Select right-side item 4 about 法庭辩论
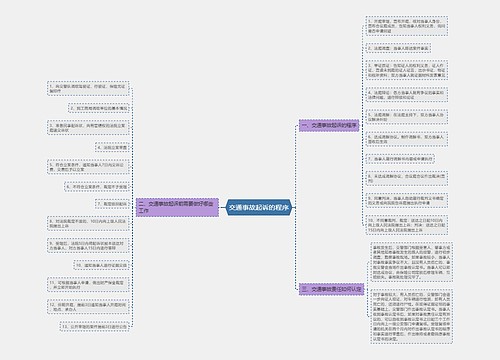Image resolution: width=500 pixels, height=360 pixels. pos(407,95)
